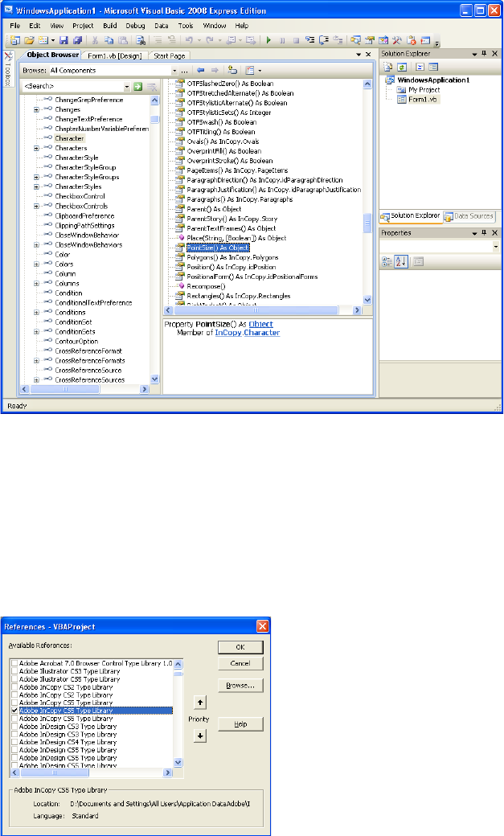Image resolution: width=504 pixels, height=836 pixels.
Task: Click the Copy toolbar icon
Action: click(x=109, y=40)
